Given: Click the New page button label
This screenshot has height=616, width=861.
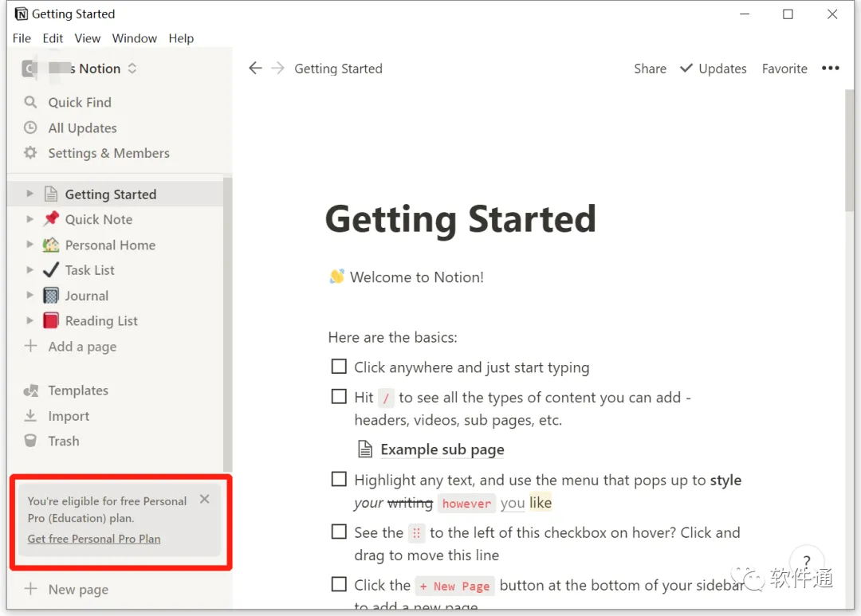Looking at the screenshot, I should 78,589.
